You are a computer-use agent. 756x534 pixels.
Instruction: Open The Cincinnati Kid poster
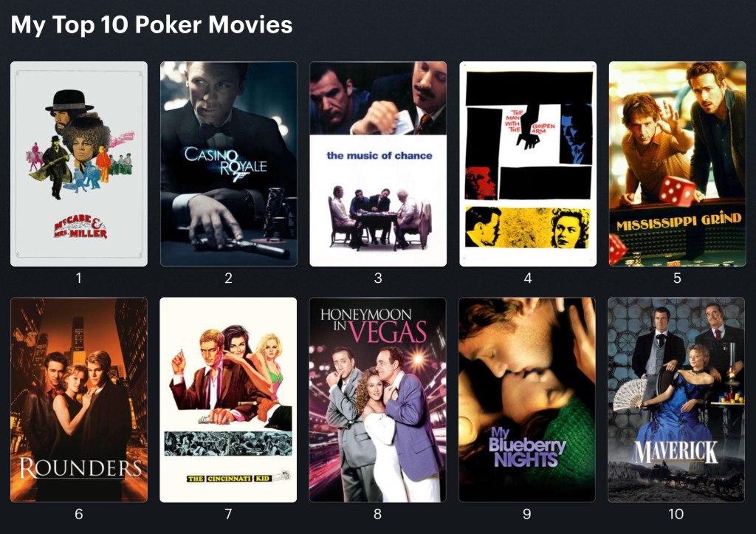coord(229,400)
